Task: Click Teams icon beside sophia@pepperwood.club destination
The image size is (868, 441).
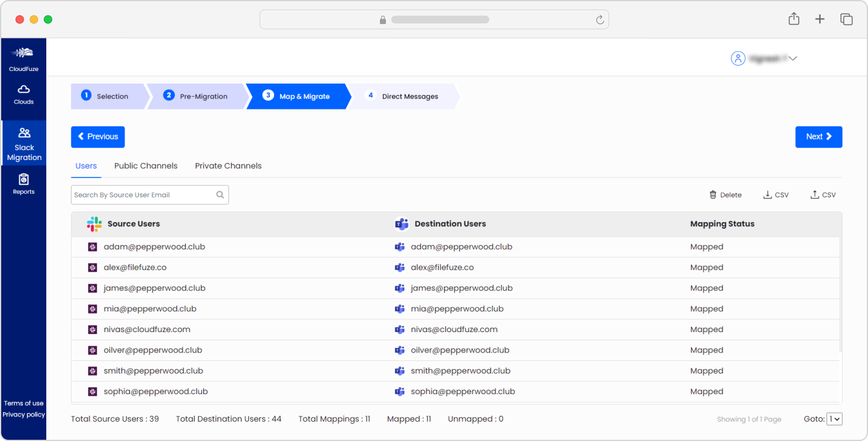Action: tap(400, 392)
